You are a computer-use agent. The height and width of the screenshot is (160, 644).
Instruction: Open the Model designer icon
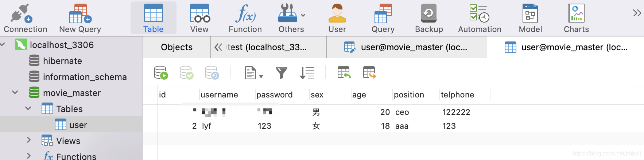(530, 18)
